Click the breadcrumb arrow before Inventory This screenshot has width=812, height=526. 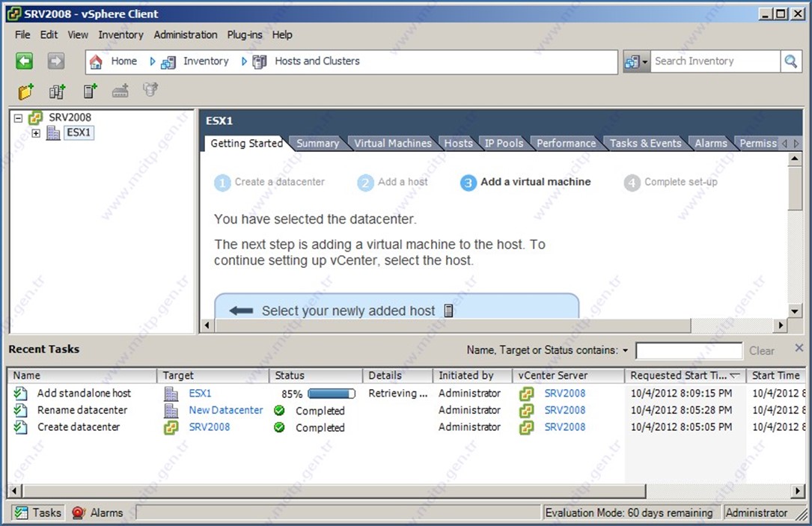pyautogui.click(x=152, y=61)
